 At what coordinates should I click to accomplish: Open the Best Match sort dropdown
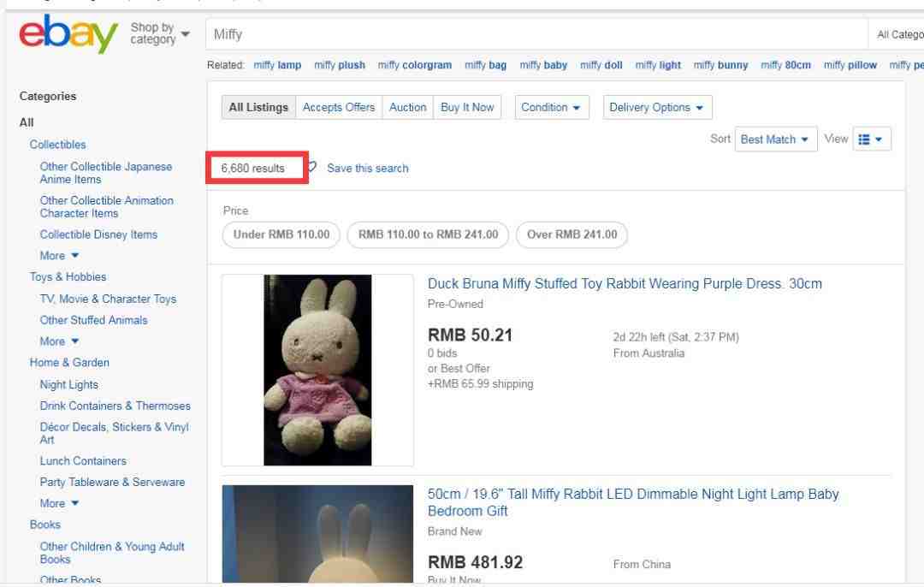click(775, 139)
